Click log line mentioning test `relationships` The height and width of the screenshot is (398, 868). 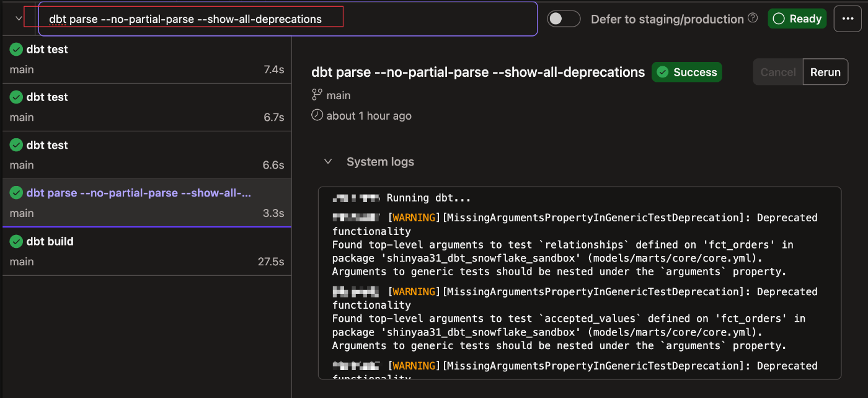coord(562,245)
